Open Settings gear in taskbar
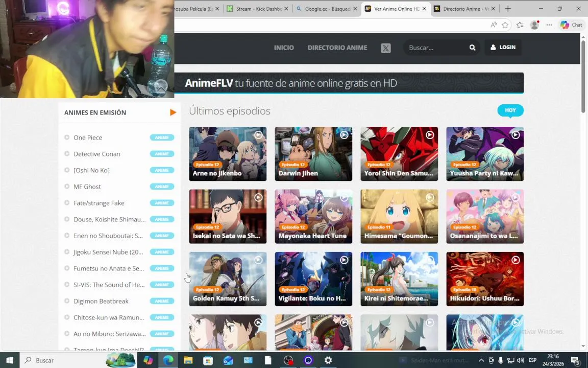The width and height of the screenshot is (588, 368). (328, 360)
